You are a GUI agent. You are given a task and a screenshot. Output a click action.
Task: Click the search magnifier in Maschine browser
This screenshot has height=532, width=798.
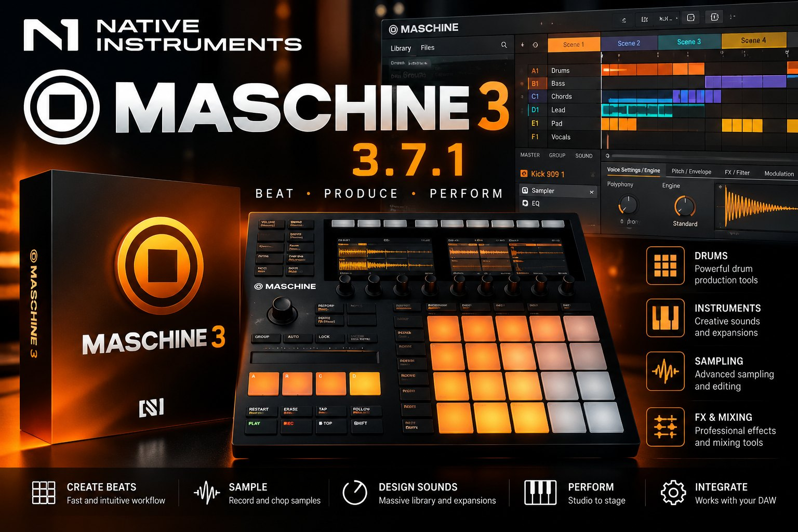pyautogui.click(x=503, y=45)
